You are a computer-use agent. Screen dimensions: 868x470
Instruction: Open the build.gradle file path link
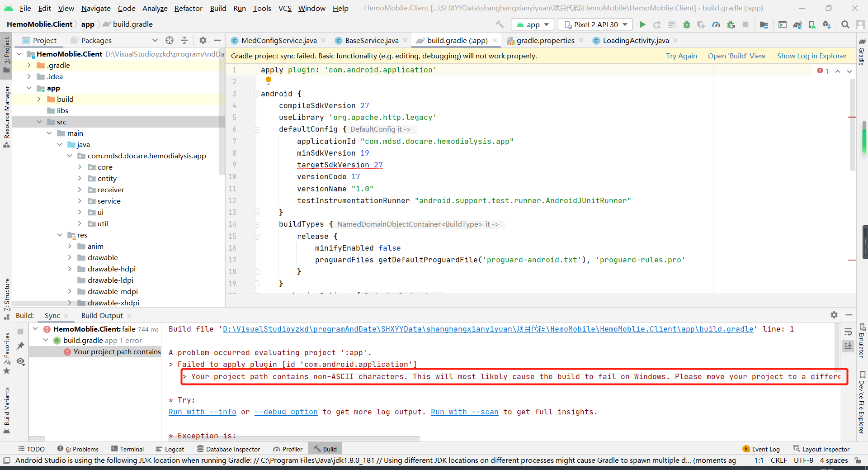tap(488, 329)
